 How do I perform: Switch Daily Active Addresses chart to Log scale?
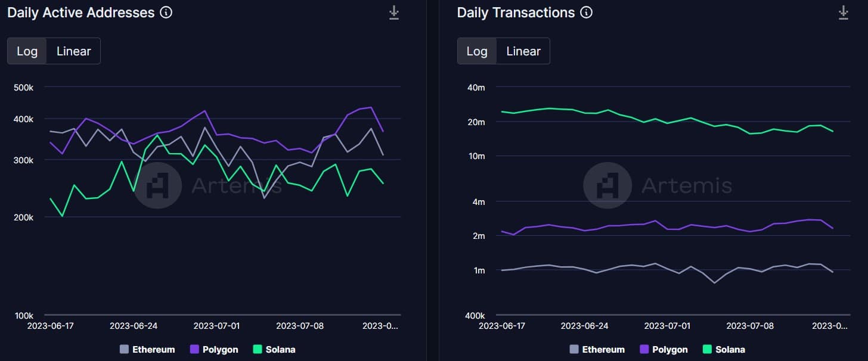click(27, 51)
